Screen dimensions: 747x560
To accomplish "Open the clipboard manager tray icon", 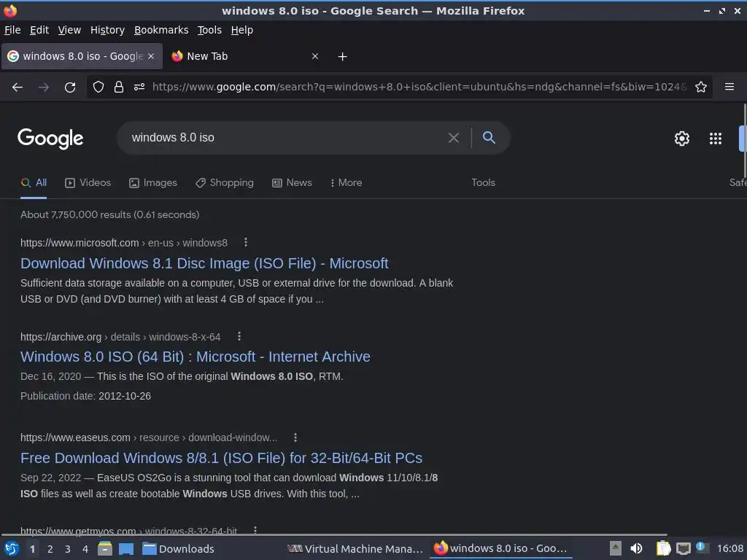I will click(x=663, y=548).
